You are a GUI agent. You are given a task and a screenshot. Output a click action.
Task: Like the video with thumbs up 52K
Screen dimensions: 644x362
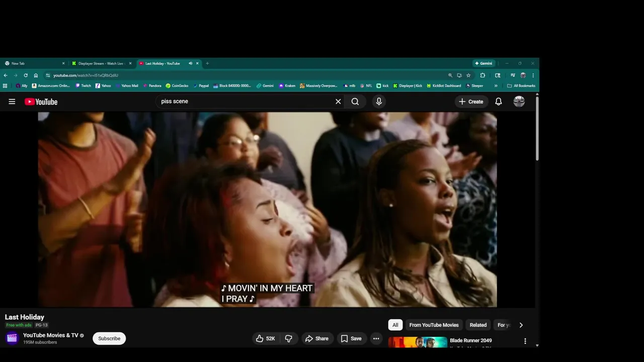tap(266, 339)
